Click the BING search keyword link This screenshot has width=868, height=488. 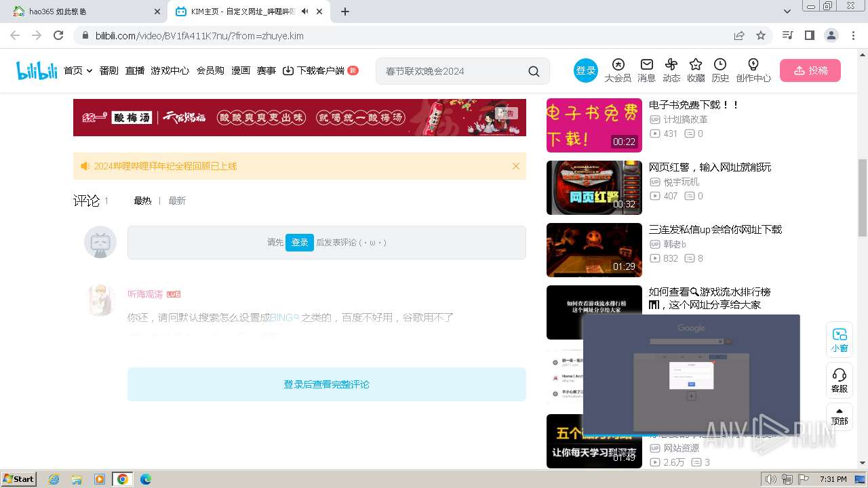(x=284, y=317)
